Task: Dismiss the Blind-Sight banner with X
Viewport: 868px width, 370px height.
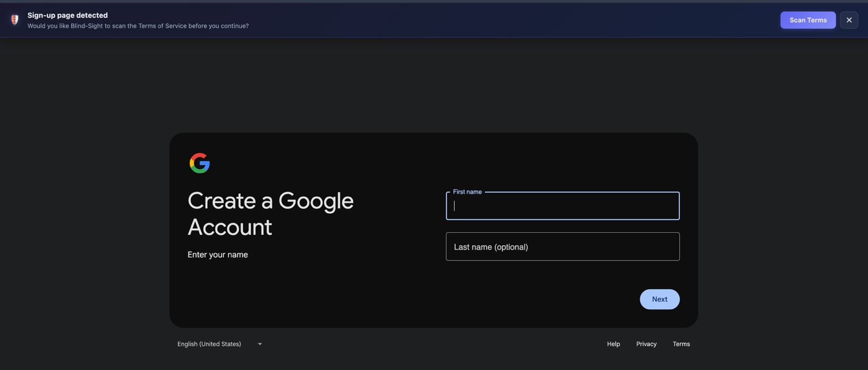Action: (x=849, y=20)
